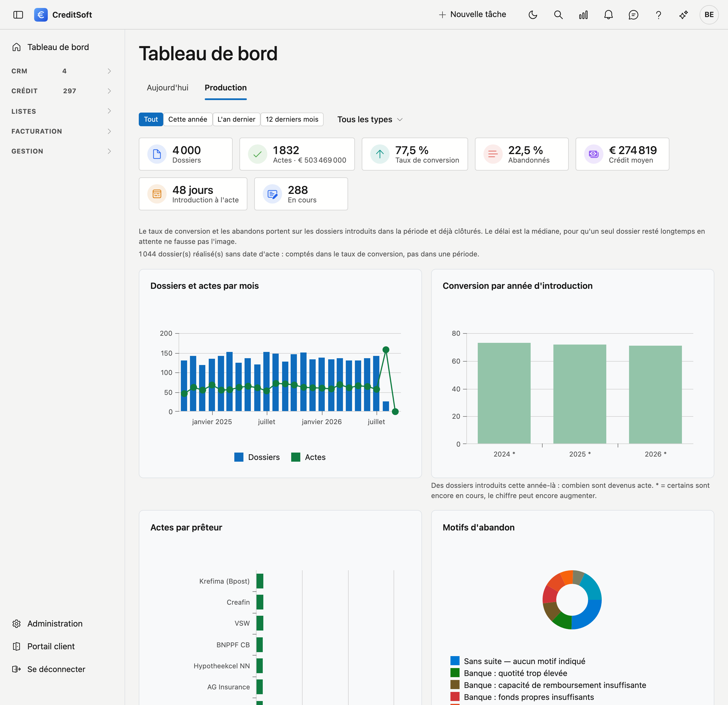Image resolution: width=728 pixels, height=705 pixels.
Task: Click the Taux de conversion arrow icon
Action: point(380,154)
